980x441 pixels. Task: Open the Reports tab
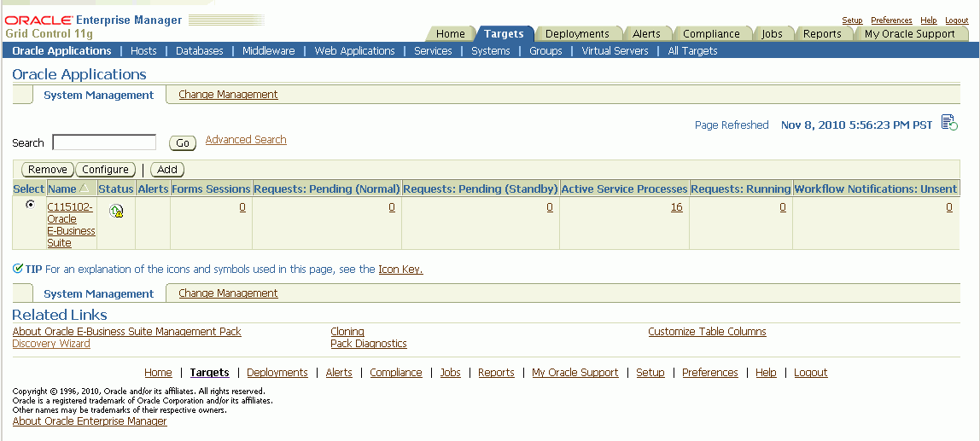(x=822, y=34)
